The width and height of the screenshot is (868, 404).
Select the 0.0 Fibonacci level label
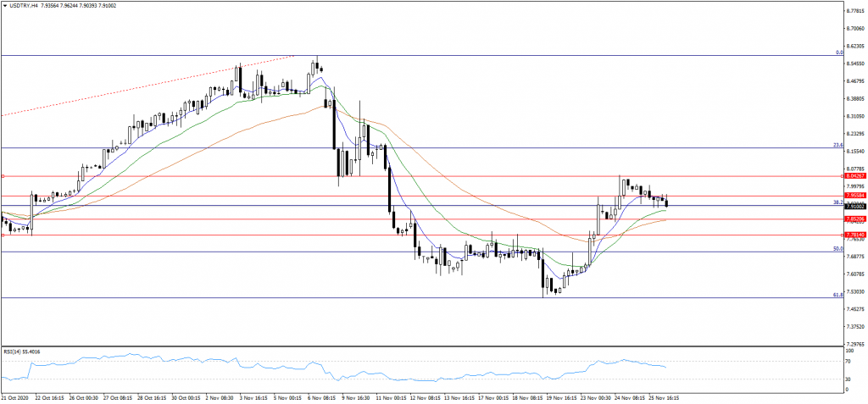pos(838,53)
